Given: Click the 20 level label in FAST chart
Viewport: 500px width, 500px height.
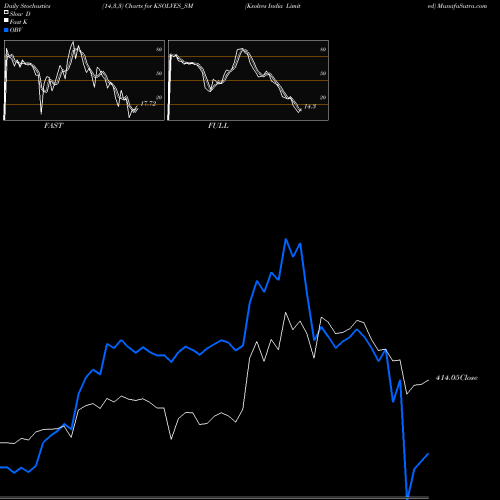Looking at the screenshot, I should (159, 97).
